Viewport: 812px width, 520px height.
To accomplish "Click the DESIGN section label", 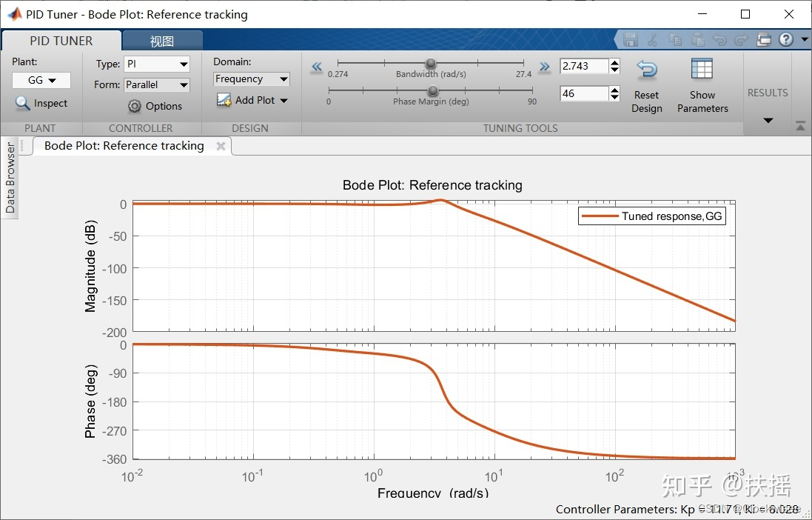I will point(250,128).
